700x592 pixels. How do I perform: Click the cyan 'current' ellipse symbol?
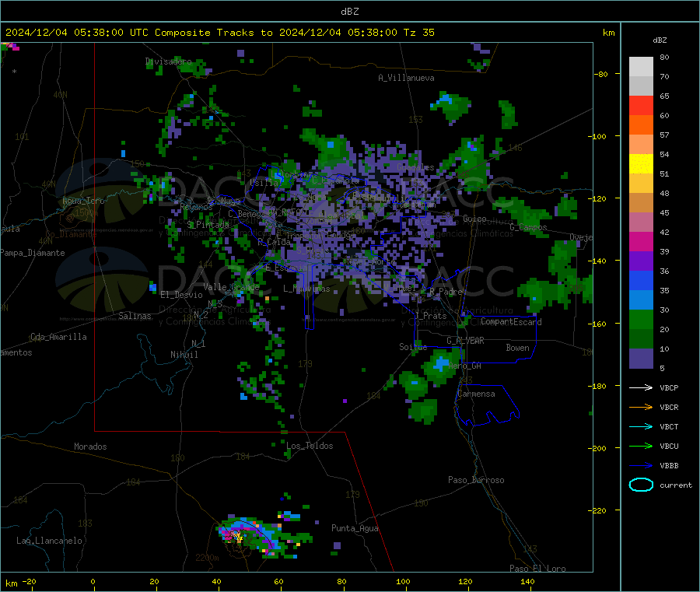[x=641, y=485]
